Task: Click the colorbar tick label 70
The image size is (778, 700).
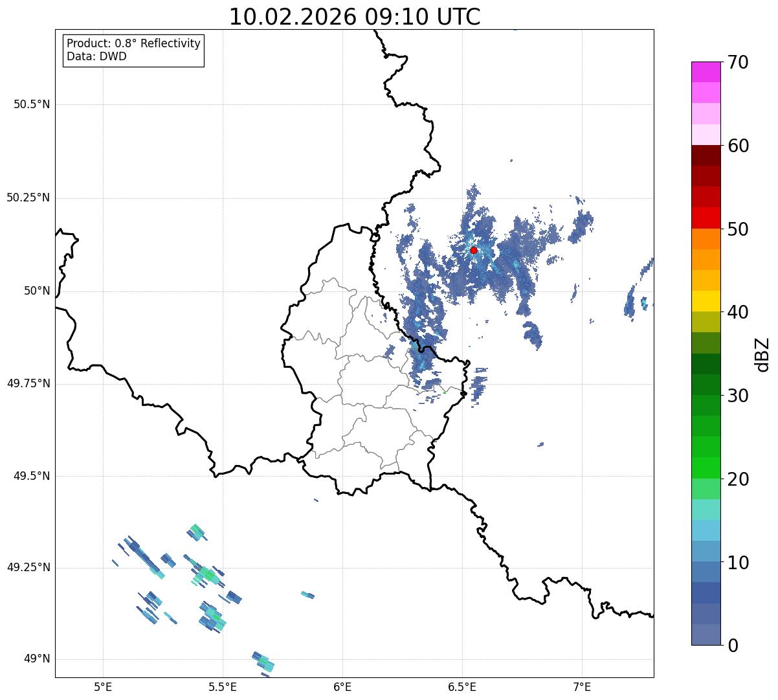Action: pos(738,63)
